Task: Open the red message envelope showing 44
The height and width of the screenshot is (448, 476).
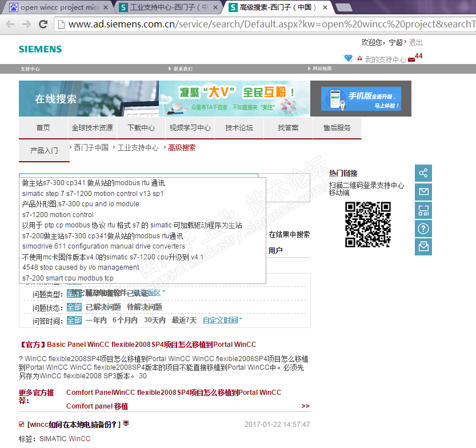Action: pos(411,59)
